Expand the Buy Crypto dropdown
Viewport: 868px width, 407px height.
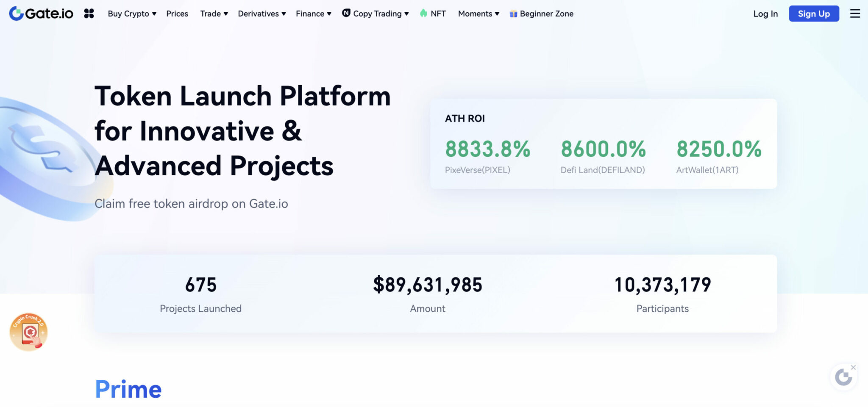131,14
